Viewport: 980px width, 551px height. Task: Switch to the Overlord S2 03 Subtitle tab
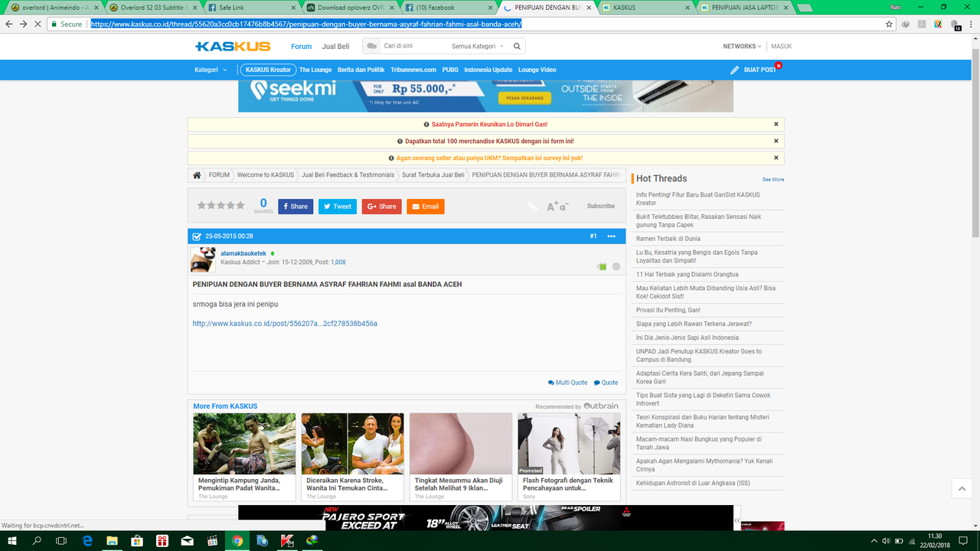pyautogui.click(x=152, y=8)
